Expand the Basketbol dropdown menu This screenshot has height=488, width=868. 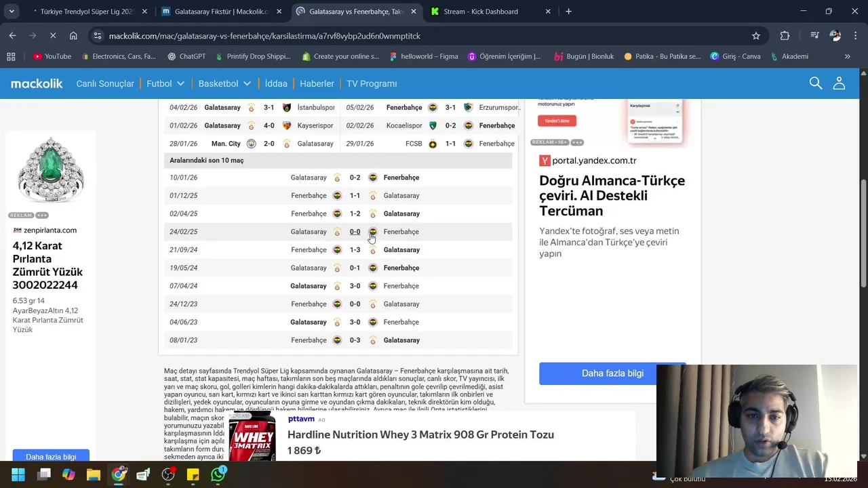[224, 83]
